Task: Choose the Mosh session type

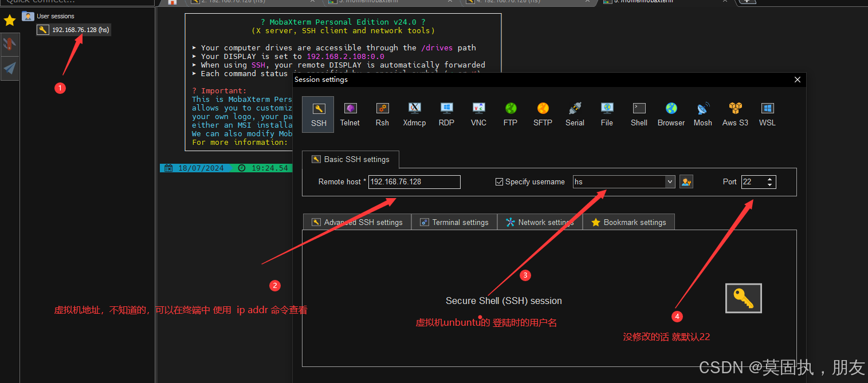Action: click(703, 114)
